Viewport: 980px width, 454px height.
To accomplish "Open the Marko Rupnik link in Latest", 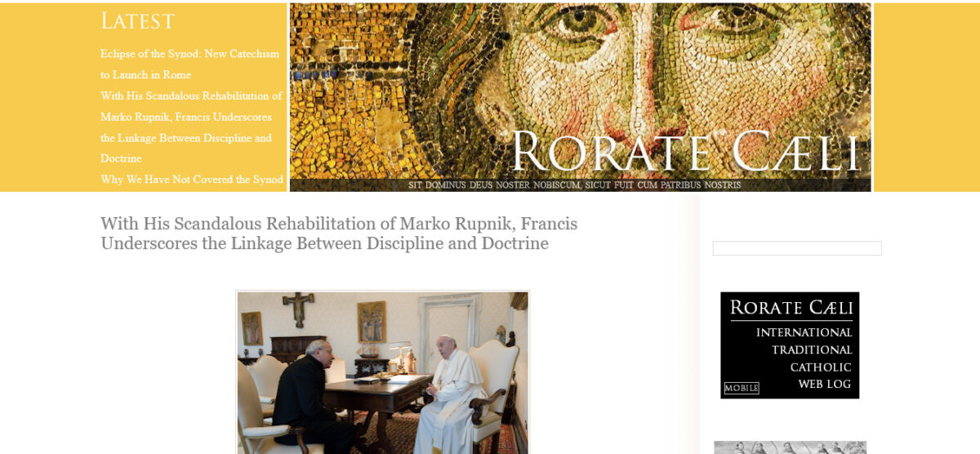I will 191,127.
